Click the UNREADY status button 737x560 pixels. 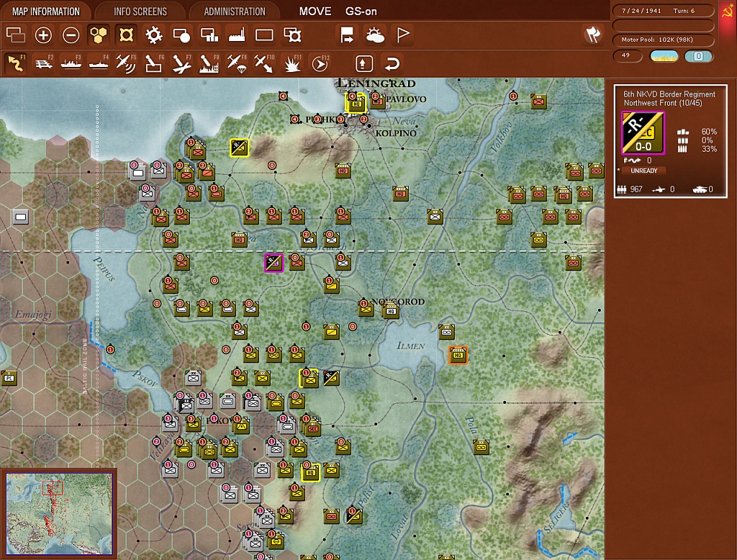pos(643,171)
